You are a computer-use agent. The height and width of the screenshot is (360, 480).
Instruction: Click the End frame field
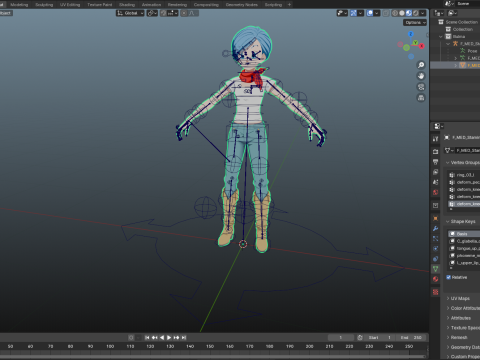(412, 338)
